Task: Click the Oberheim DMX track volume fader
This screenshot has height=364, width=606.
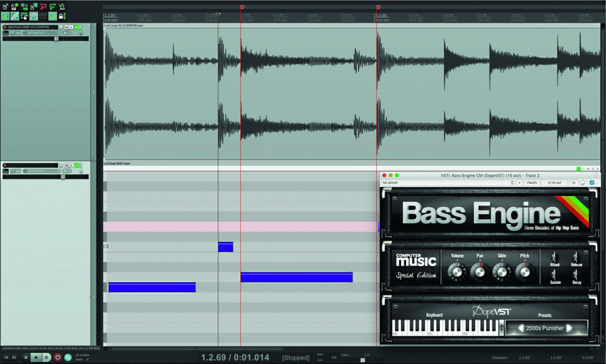Action: pos(56,39)
